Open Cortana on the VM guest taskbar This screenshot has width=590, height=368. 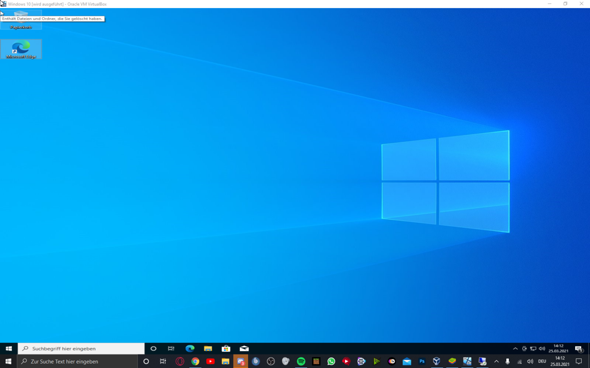click(x=153, y=348)
